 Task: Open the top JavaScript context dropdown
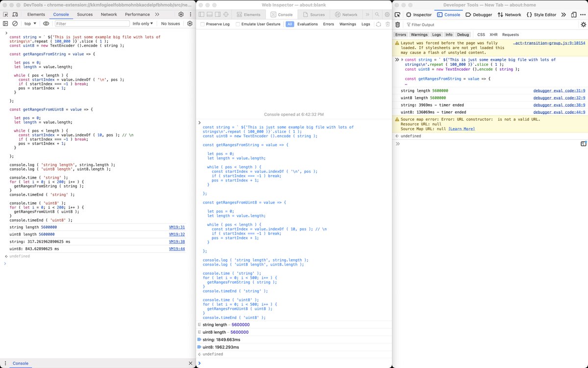coord(30,24)
